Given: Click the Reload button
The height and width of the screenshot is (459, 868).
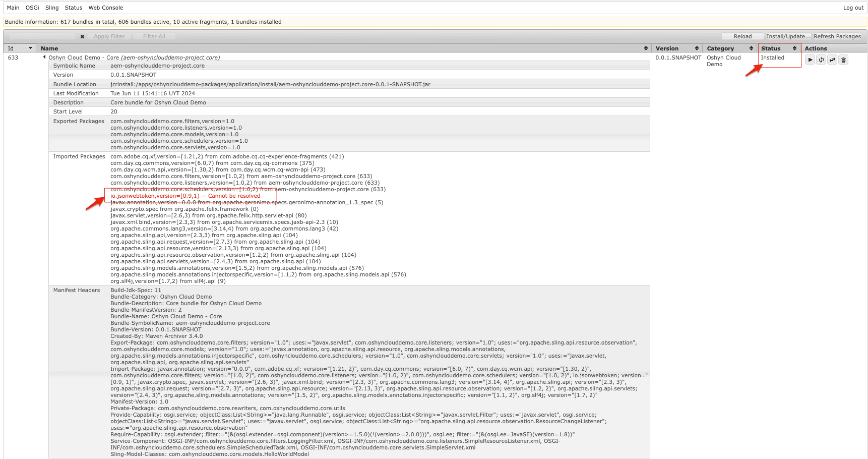Looking at the screenshot, I should tap(742, 36).
